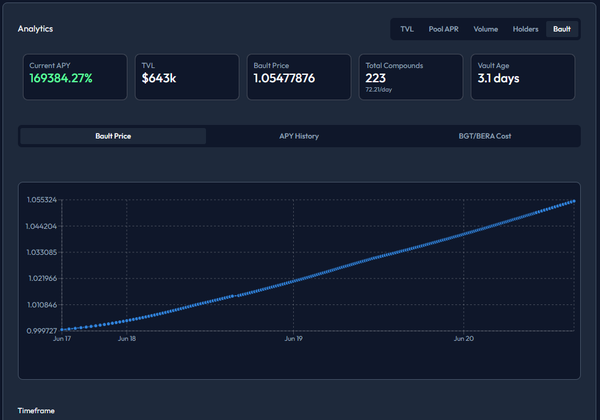This screenshot has height=420, width=600.
Task: Click the Jun 18 x-axis label
Action: point(126,340)
